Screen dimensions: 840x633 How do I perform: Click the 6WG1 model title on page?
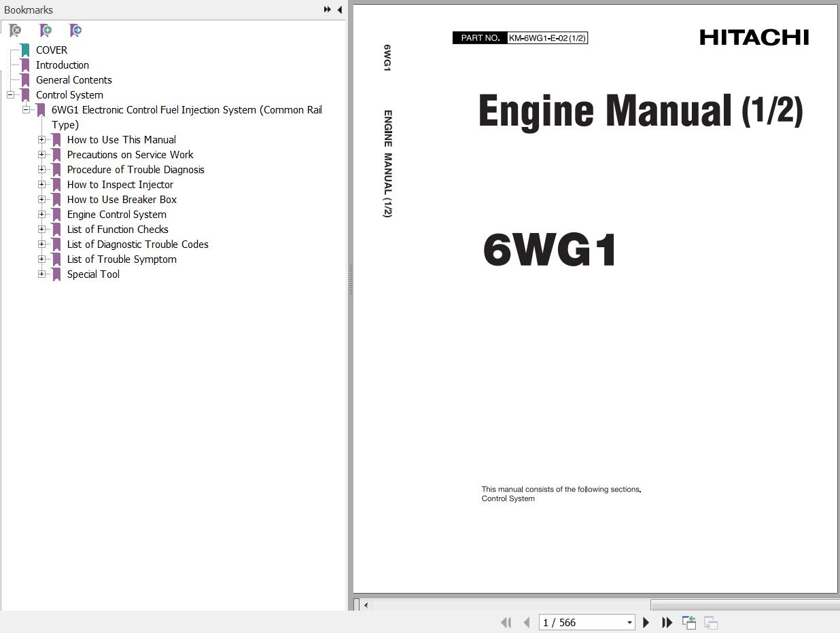[549, 249]
